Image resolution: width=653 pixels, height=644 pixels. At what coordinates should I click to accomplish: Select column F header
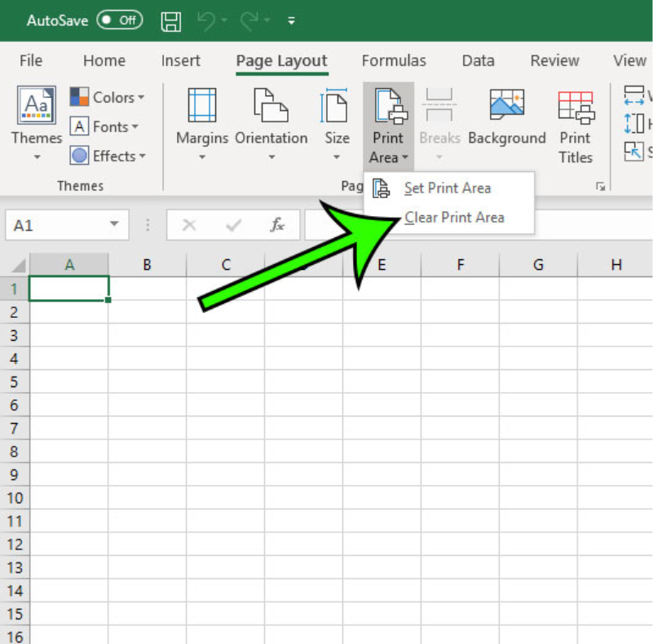point(460,264)
